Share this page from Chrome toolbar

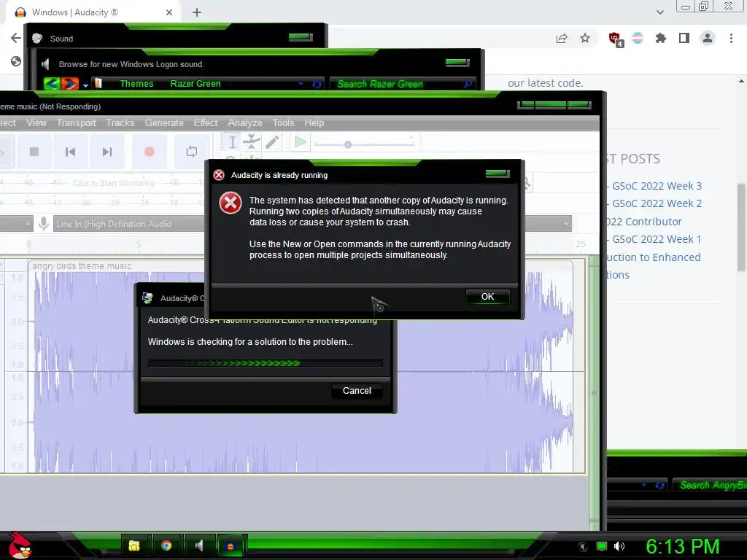[562, 38]
